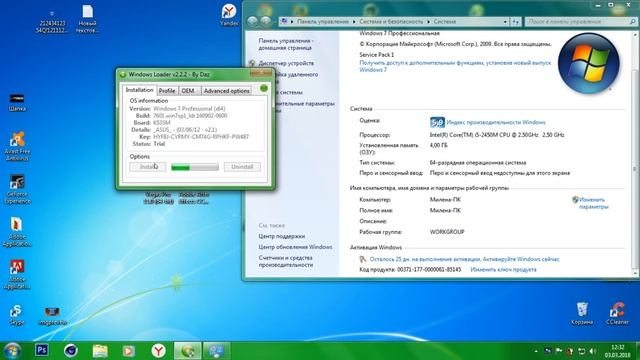Open the CCleaner desktop shortcut
This screenshot has width=640, height=360.
click(x=617, y=313)
